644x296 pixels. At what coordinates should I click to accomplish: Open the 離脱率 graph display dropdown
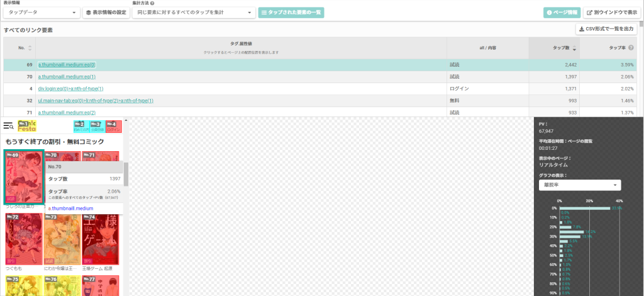580,185
